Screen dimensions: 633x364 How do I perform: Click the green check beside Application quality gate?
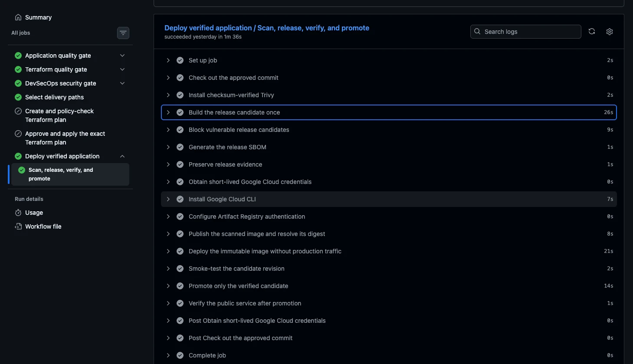click(x=18, y=56)
